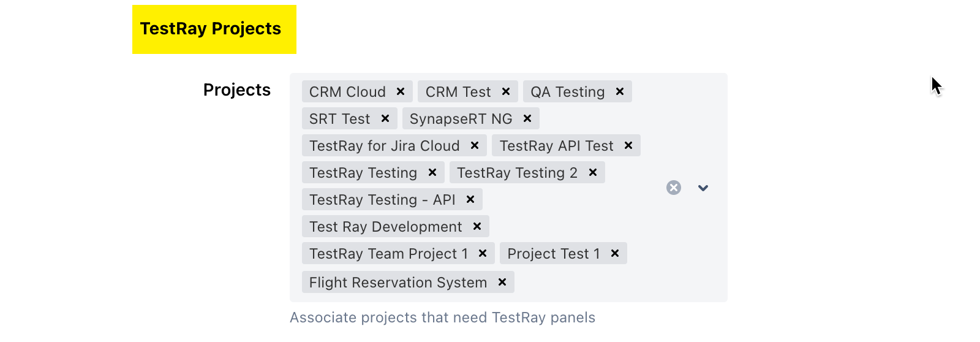The height and width of the screenshot is (342, 980).
Task: Remove the TestRay Testing 2 tag
Action: [593, 172]
